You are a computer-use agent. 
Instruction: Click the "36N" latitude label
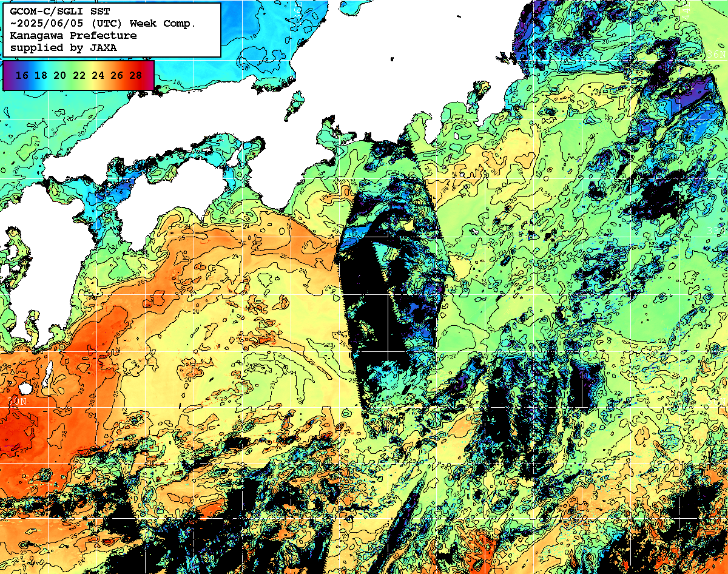coord(716,55)
